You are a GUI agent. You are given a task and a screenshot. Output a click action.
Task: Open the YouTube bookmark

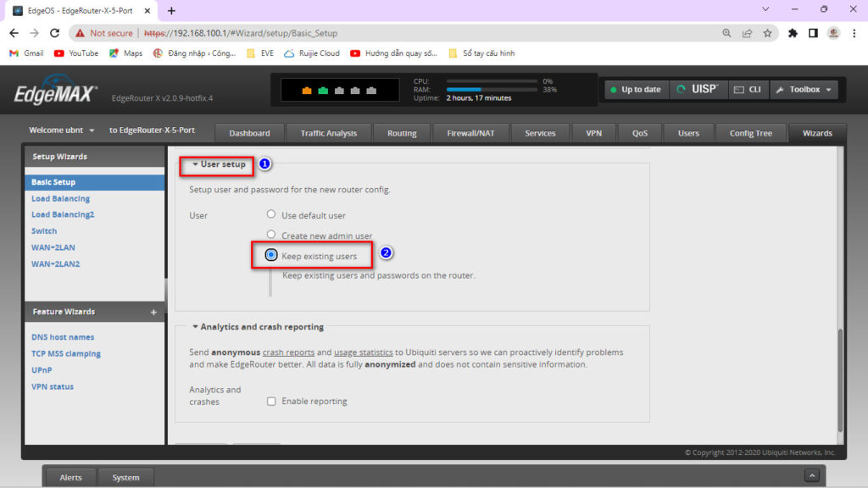tap(76, 53)
